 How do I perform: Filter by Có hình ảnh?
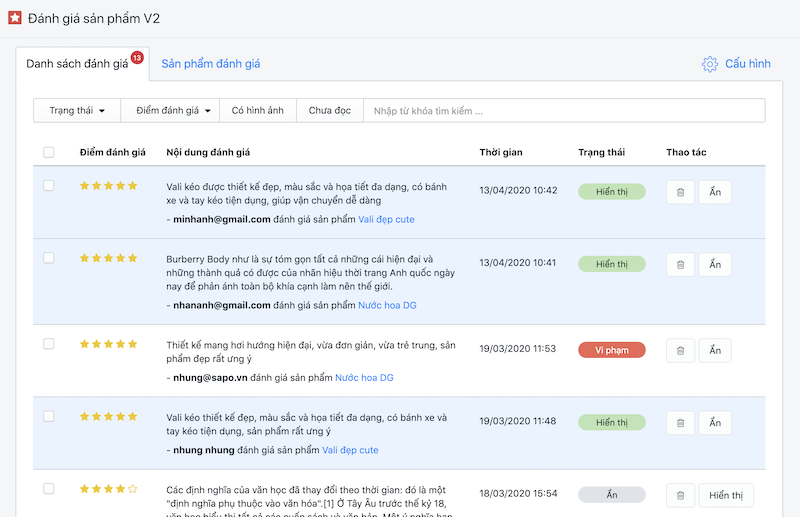click(x=257, y=110)
